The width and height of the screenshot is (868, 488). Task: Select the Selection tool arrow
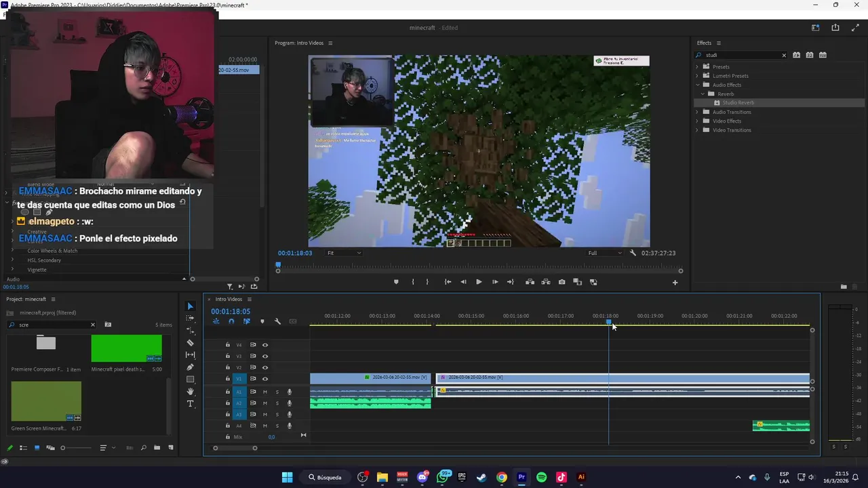pyautogui.click(x=190, y=306)
